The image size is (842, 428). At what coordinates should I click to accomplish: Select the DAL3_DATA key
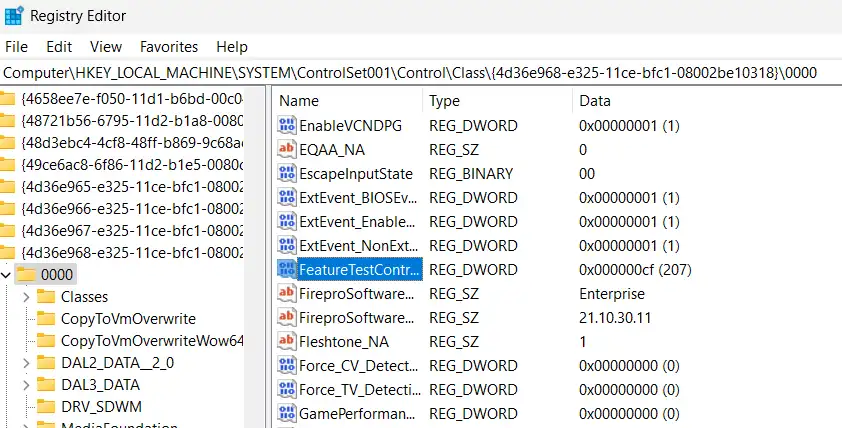(100, 385)
